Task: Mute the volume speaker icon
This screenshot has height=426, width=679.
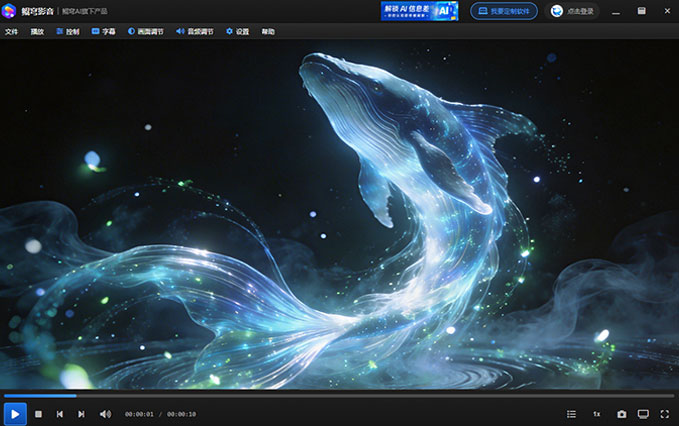Action: tap(105, 414)
